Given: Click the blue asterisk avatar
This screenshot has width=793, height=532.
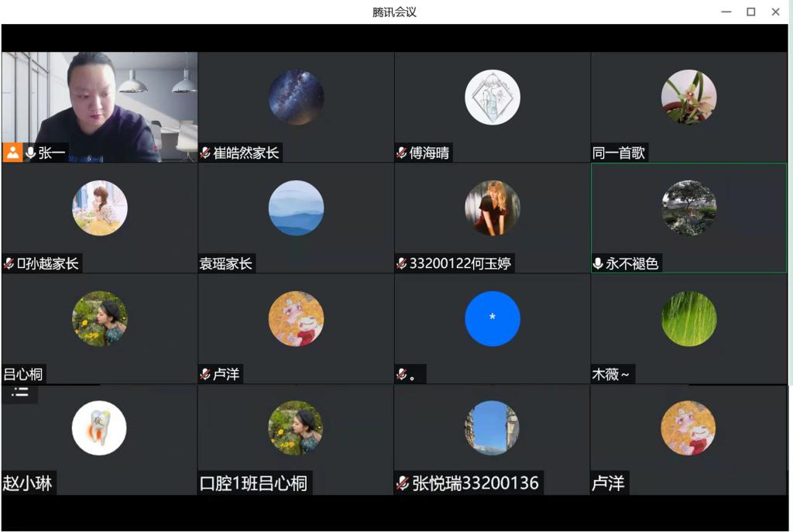Looking at the screenshot, I should click(492, 318).
